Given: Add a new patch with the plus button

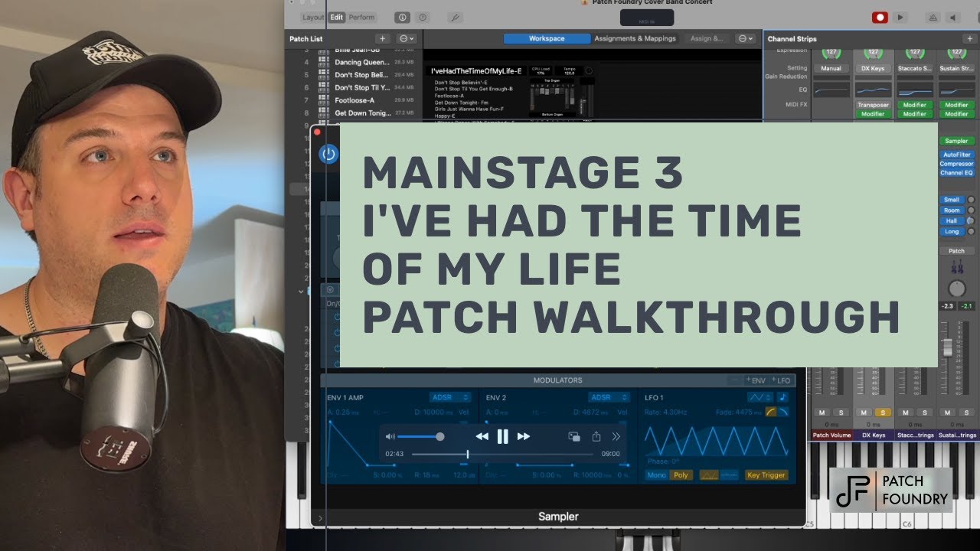Looking at the screenshot, I should click(383, 38).
